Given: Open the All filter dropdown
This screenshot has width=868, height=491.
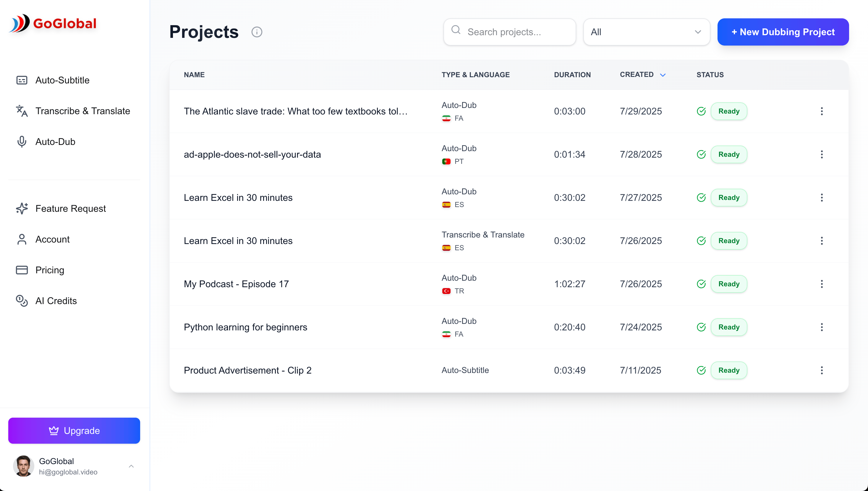Looking at the screenshot, I should point(646,32).
